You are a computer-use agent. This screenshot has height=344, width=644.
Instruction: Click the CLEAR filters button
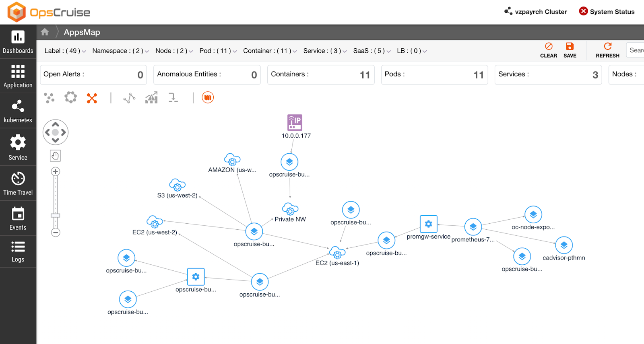pos(548,50)
